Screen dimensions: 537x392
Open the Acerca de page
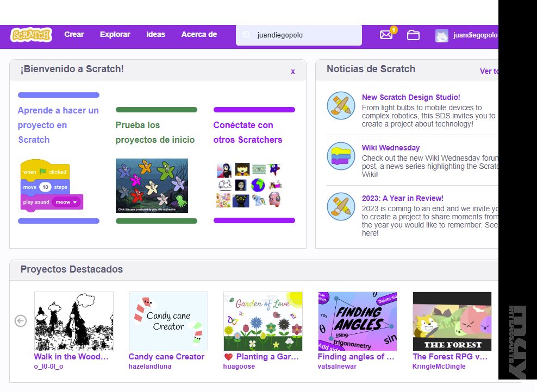coord(199,34)
